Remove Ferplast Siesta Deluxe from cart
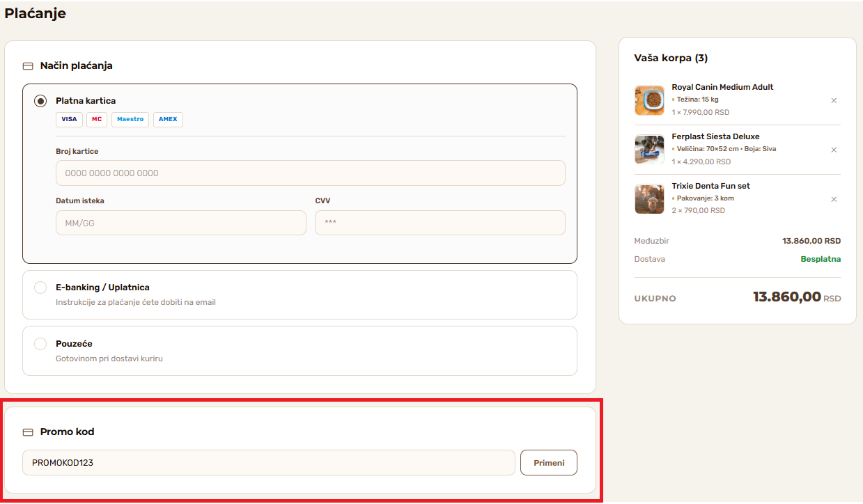The image size is (863, 504). (834, 150)
